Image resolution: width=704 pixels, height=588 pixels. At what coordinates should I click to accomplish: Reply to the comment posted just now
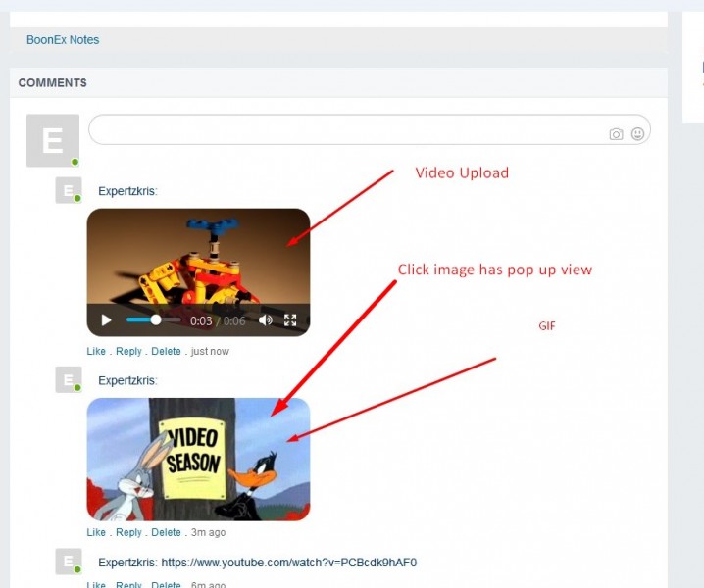pyautogui.click(x=128, y=351)
